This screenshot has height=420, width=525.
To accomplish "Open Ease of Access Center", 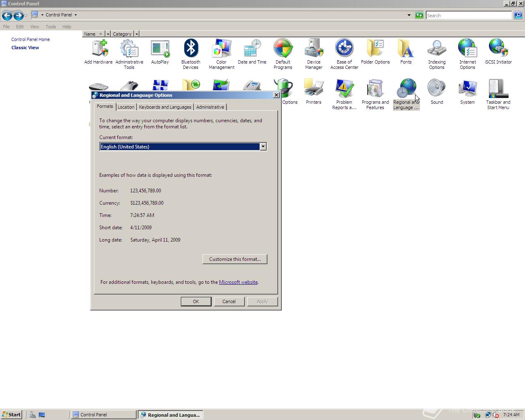I will [345, 54].
